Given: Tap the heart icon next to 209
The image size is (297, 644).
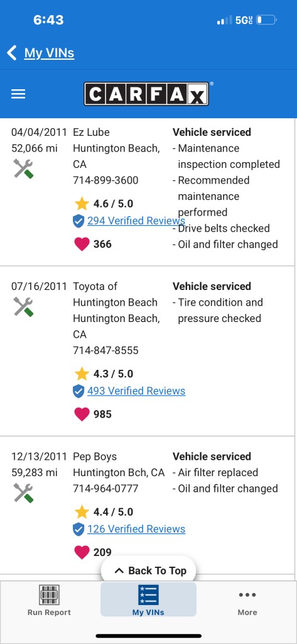Looking at the screenshot, I should [x=82, y=552].
